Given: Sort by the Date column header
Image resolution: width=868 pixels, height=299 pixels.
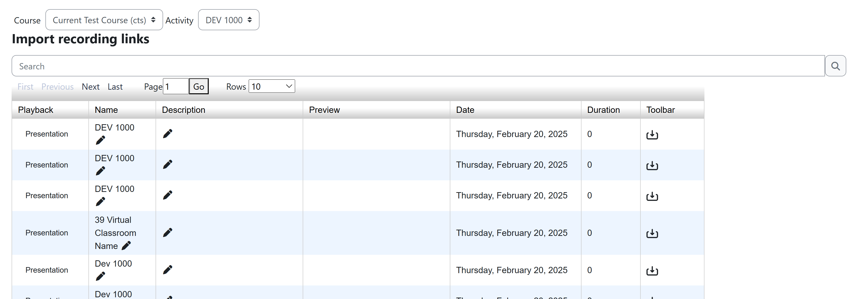Looking at the screenshot, I should pos(465,110).
